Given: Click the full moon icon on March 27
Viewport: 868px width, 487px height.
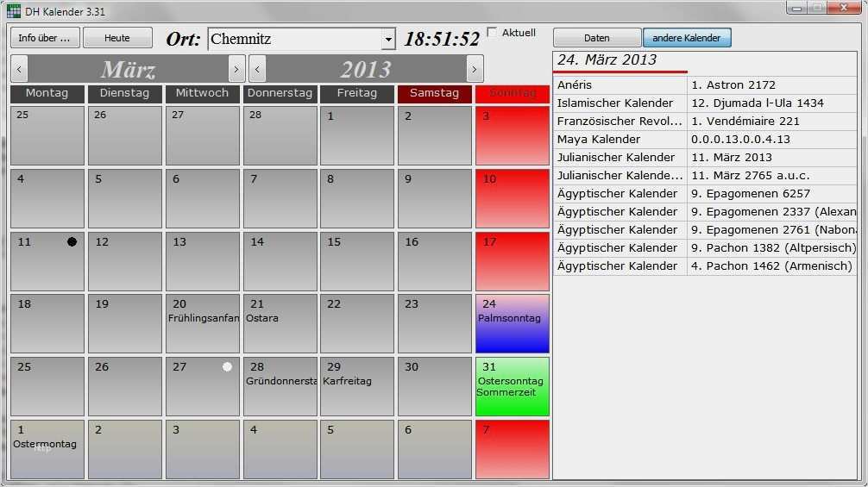Looking at the screenshot, I should [227, 366].
